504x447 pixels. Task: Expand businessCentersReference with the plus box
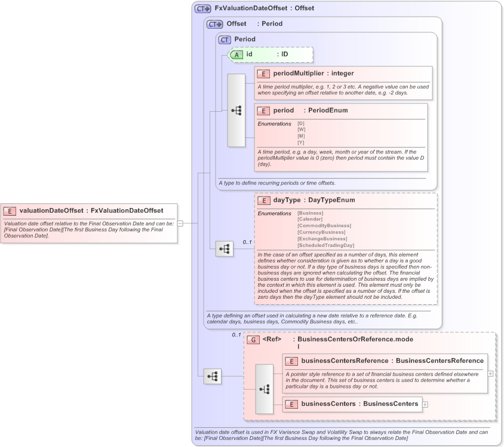(490, 373)
